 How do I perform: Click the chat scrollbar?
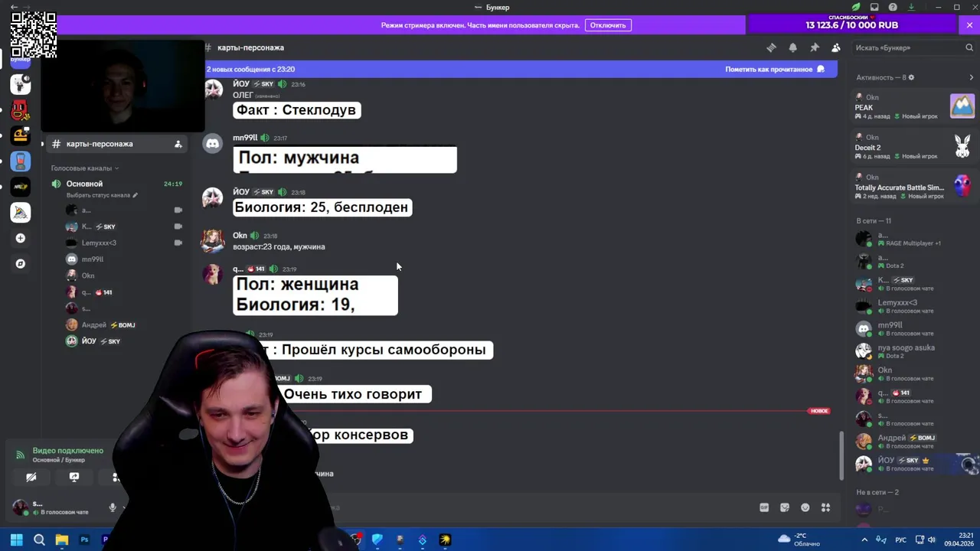[841, 455]
